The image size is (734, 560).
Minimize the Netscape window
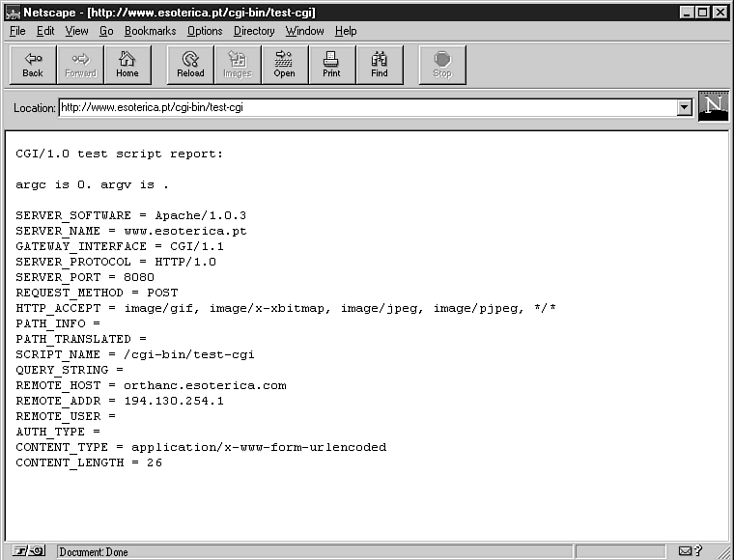(687, 13)
